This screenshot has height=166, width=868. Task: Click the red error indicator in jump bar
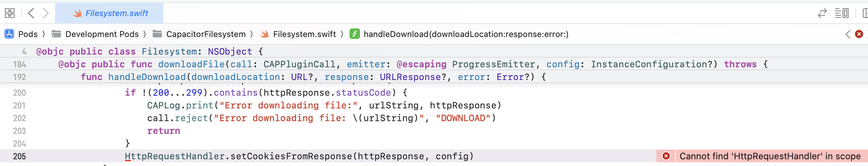point(859,34)
